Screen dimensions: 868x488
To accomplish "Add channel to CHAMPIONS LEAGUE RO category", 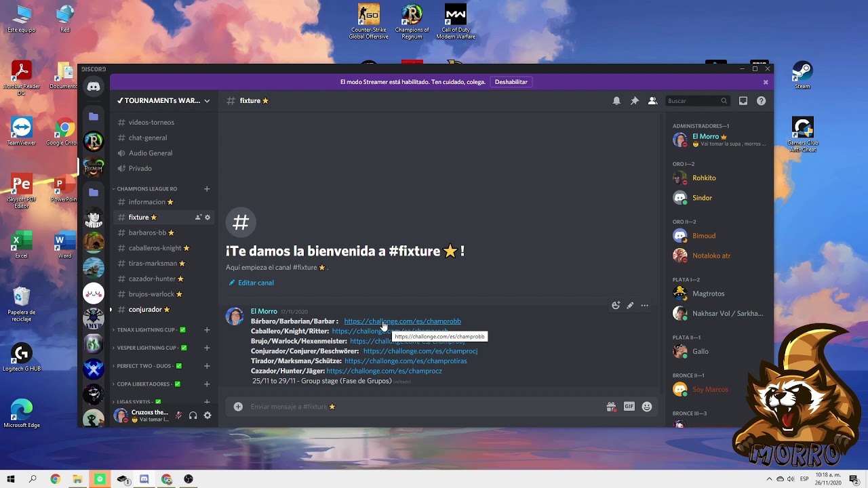I will (207, 189).
